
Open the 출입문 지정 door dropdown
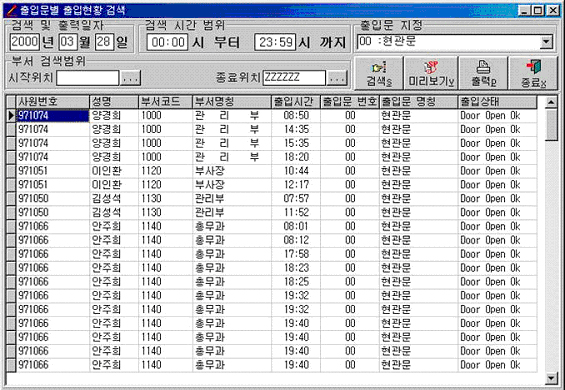(546, 42)
